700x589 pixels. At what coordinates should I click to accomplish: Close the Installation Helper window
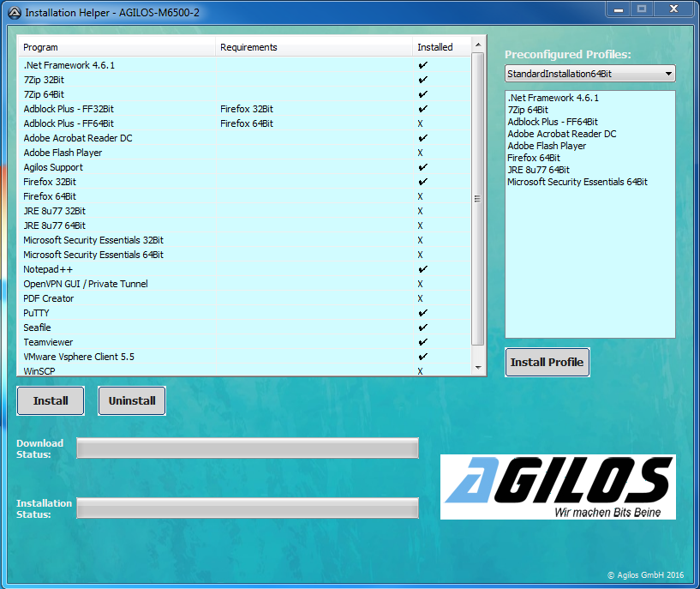tap(674, 9)
